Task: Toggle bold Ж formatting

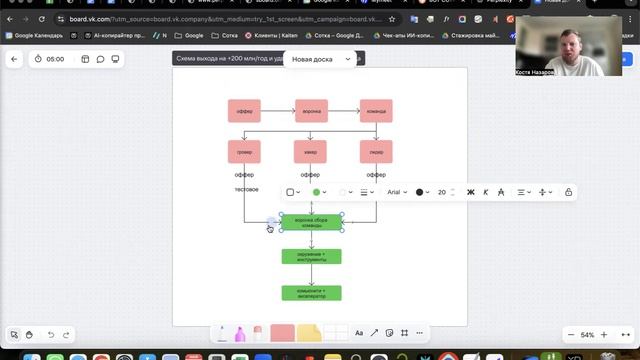Action: [471, 192]
